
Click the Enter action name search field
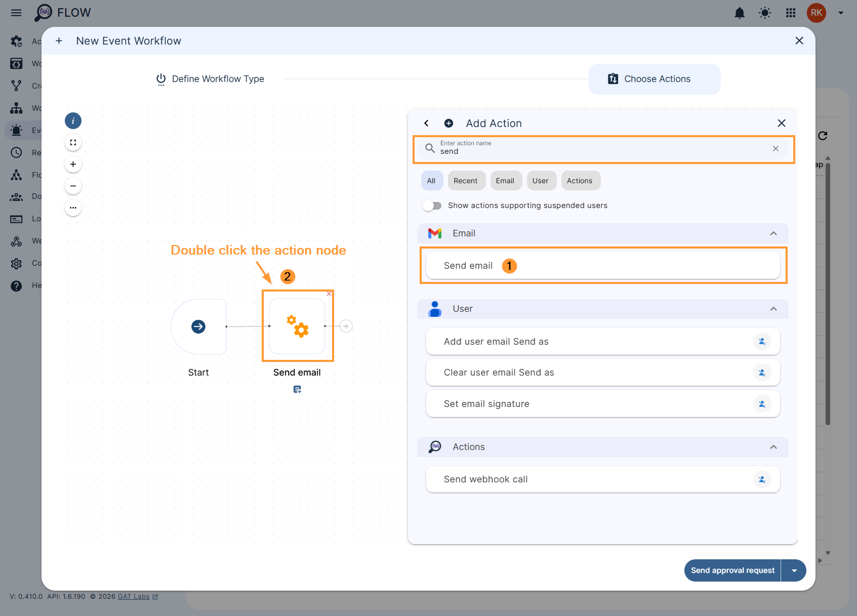click(582, 150)
